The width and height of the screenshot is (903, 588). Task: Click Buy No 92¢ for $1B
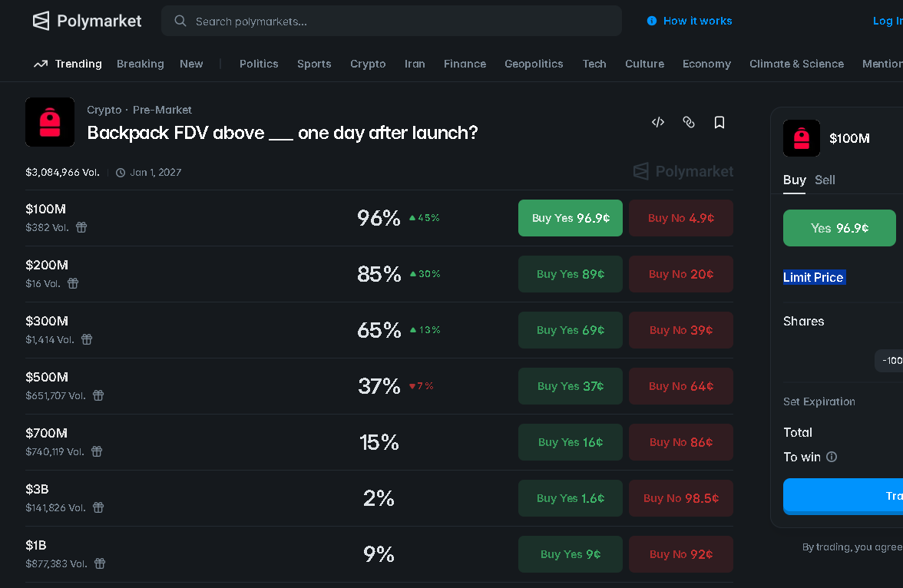point(680,554)
